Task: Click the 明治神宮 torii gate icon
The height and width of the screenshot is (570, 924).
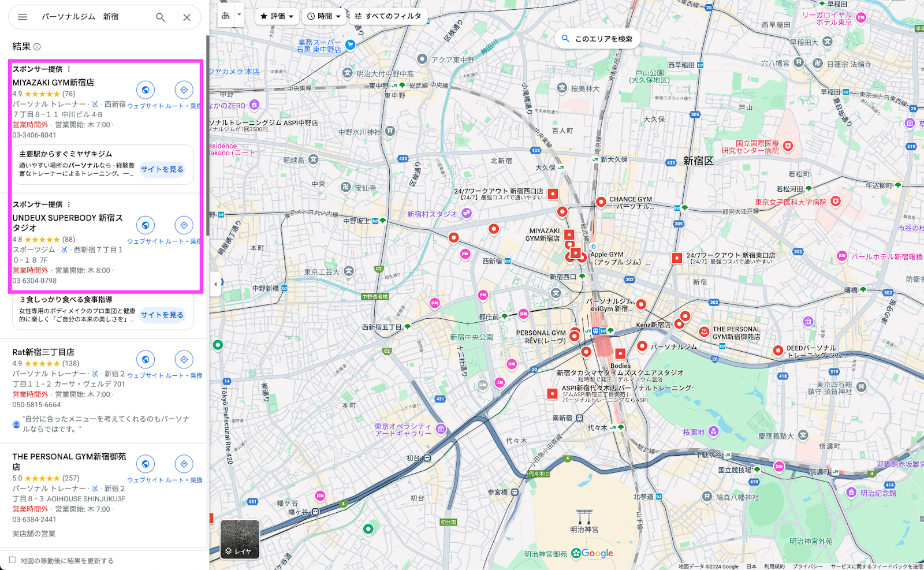Action: [584, 515]
